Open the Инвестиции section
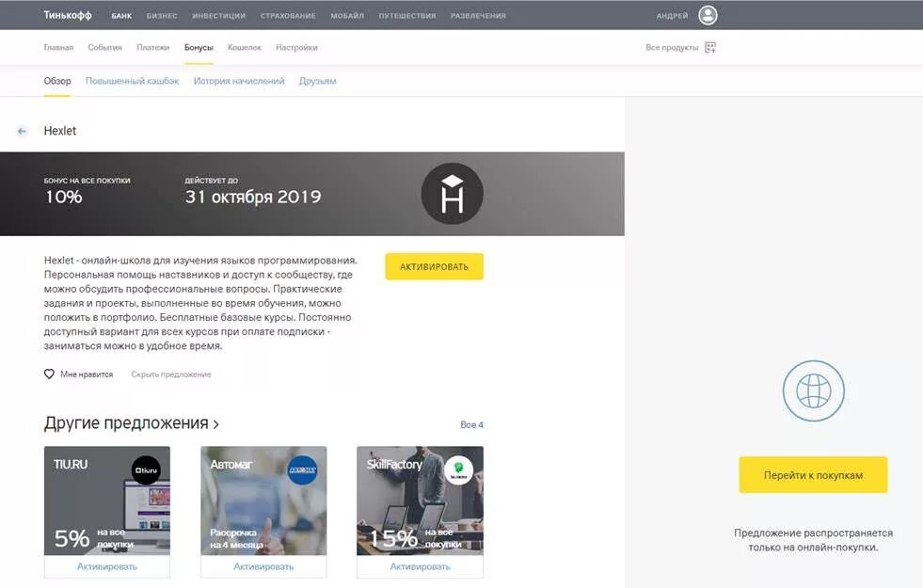Screen dimensions: 923x588 coord(219,16)
